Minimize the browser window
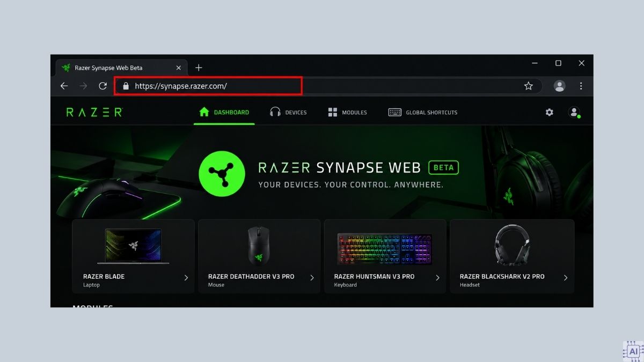Image resolution: width=644 pixels, height=362 pixels. [535, 63]
